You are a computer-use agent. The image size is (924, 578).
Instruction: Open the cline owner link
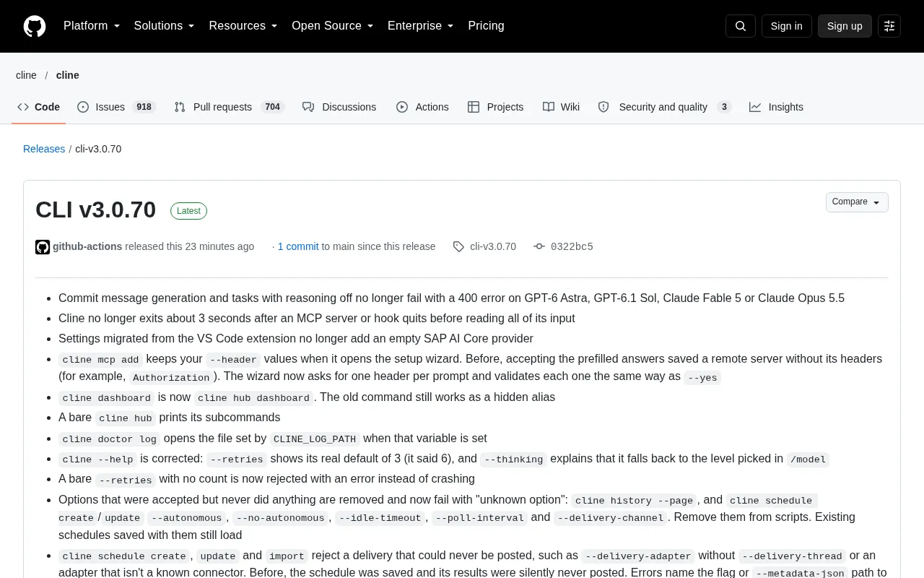pos(26,75)
